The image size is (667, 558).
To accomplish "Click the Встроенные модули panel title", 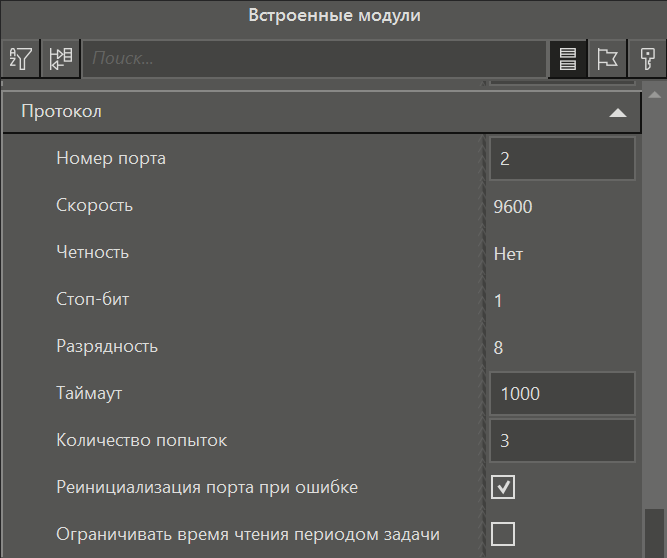I will coord(334,15).
